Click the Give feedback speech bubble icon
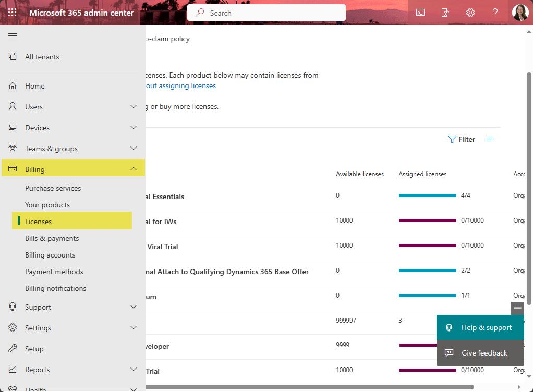Image resolution: width=533 pixels, height=392 pixels. coord(449,352)
